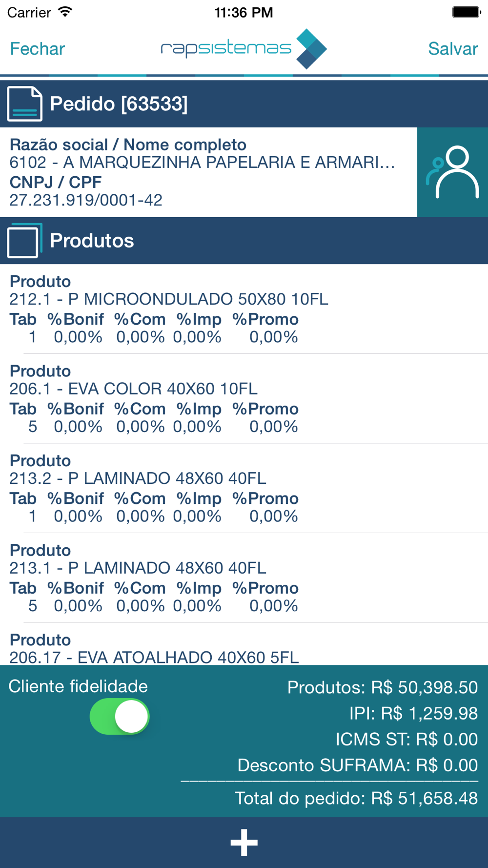Image resolution: width=488 pixels, height=868 pixels.
Task: Tap Fechar to close the order
Action: 38,49
